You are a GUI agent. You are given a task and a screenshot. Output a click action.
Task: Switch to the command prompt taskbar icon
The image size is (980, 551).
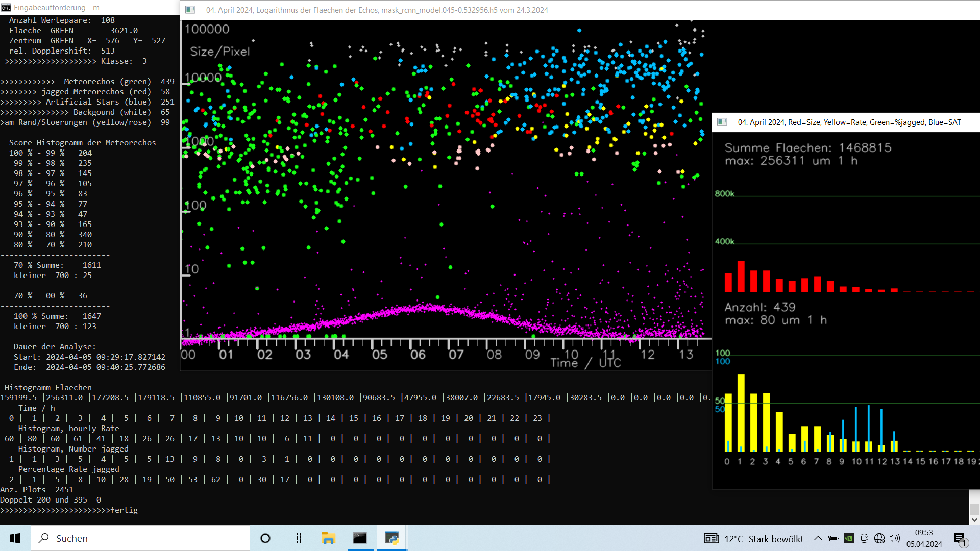click(x=360, y=538)
